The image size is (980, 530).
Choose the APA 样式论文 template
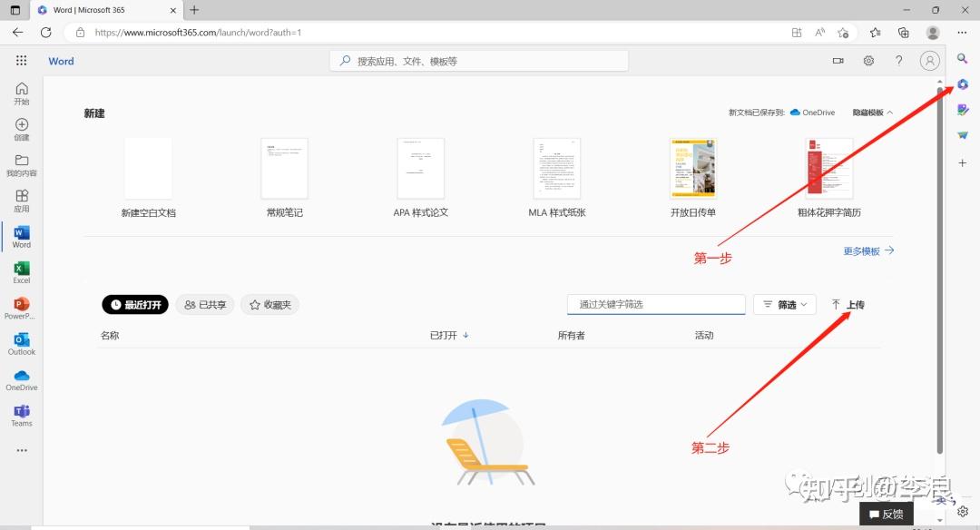coord(421,178)
